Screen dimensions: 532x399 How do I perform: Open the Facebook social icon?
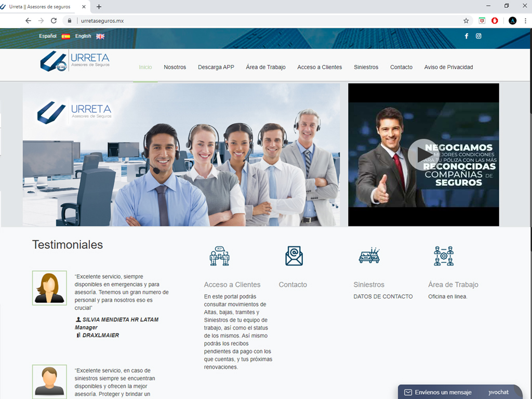tap(466, 36)
